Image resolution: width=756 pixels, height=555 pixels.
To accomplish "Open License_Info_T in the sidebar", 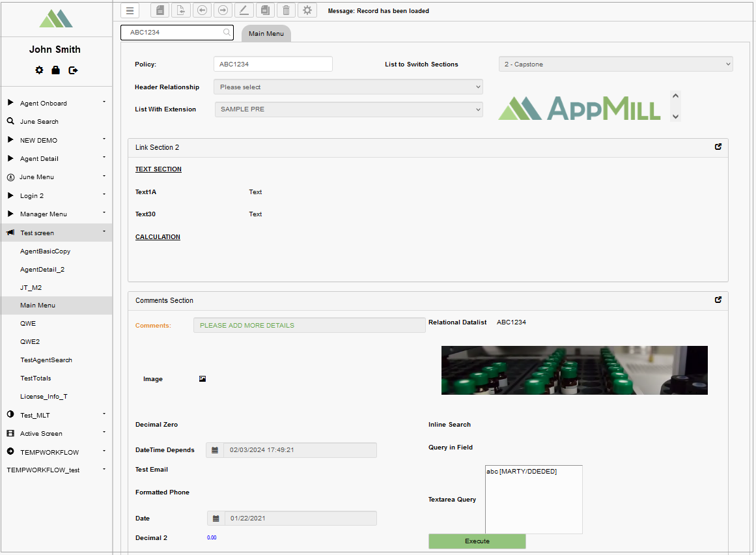I will (44, 397).
